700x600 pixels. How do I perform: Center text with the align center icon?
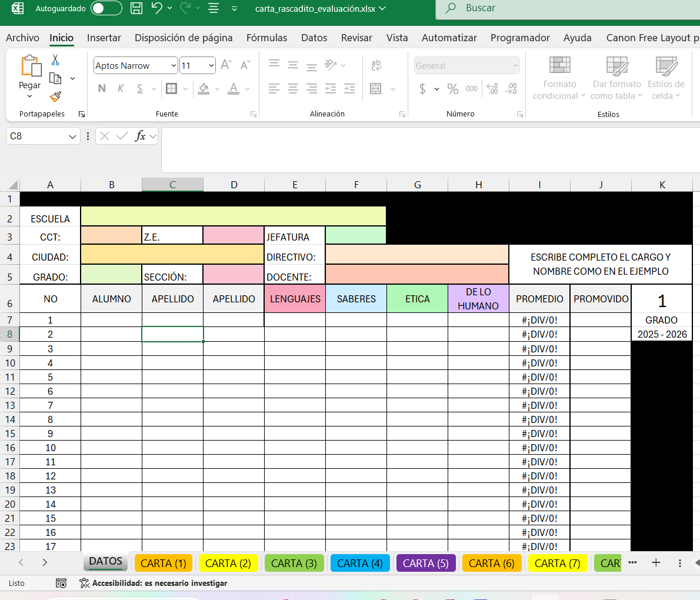click(293, 88)
